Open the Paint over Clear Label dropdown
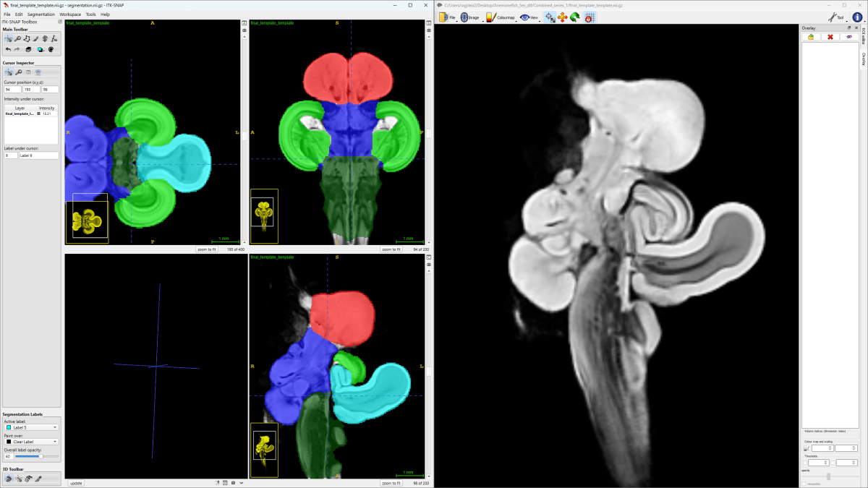 point(30,441)
